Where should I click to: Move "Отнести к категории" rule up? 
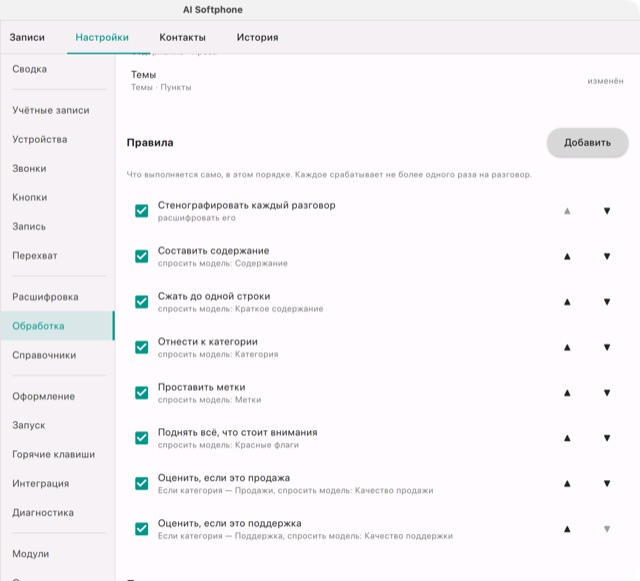point(567,347)
